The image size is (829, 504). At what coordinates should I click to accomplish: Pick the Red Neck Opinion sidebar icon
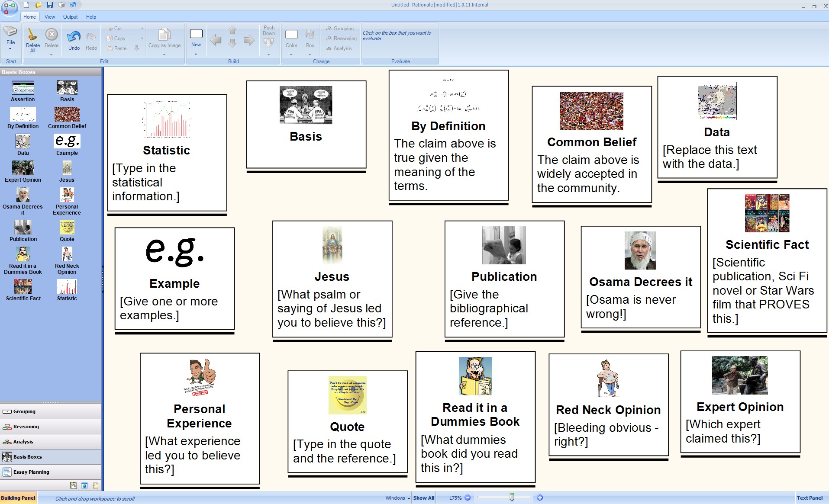67,254
